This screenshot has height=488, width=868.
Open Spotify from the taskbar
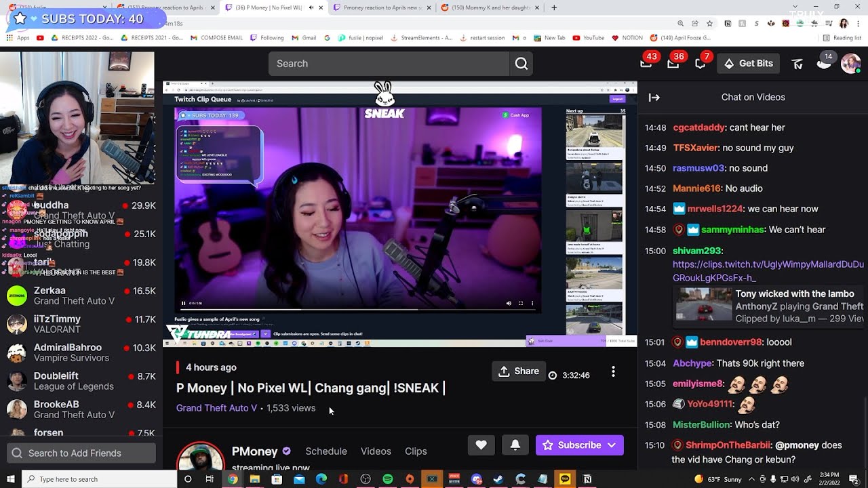[387, 479]
